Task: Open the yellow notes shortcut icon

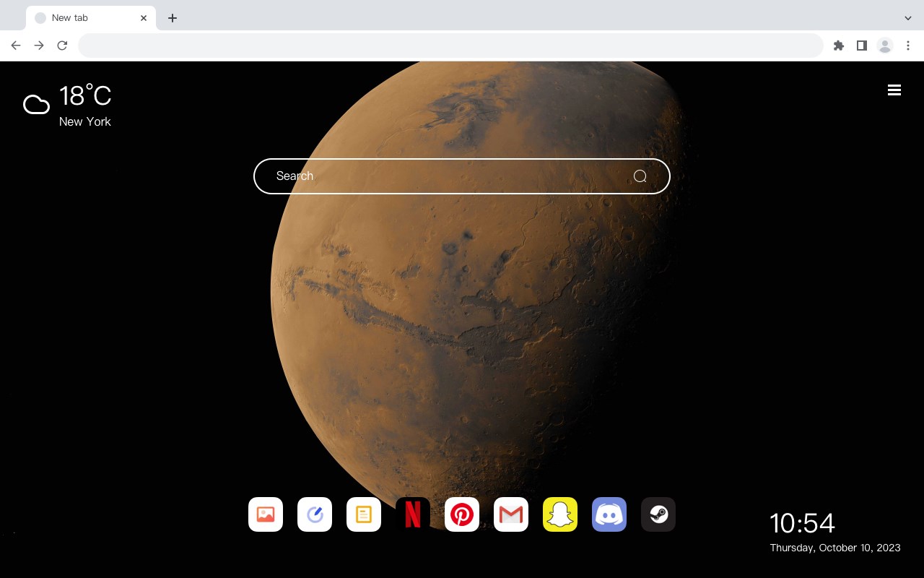Action: [x=364, y=514]
